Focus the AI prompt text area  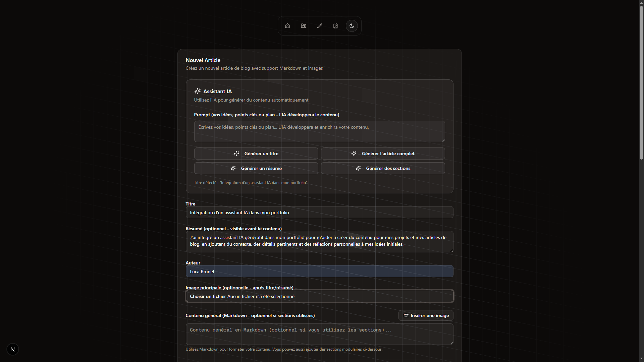(x=319, y=131)
